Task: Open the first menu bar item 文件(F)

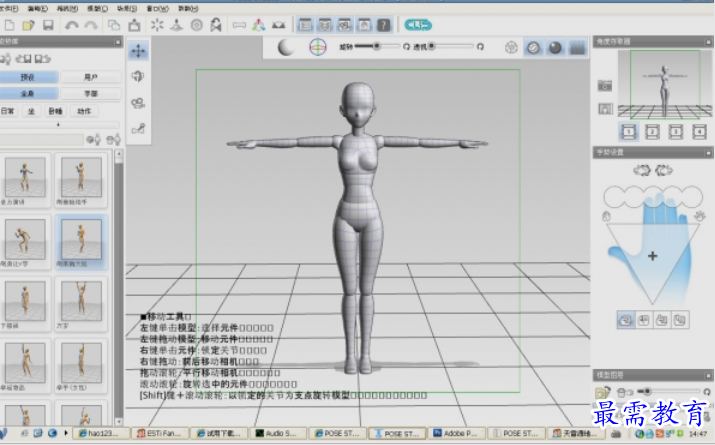Action: pos(9,9)
